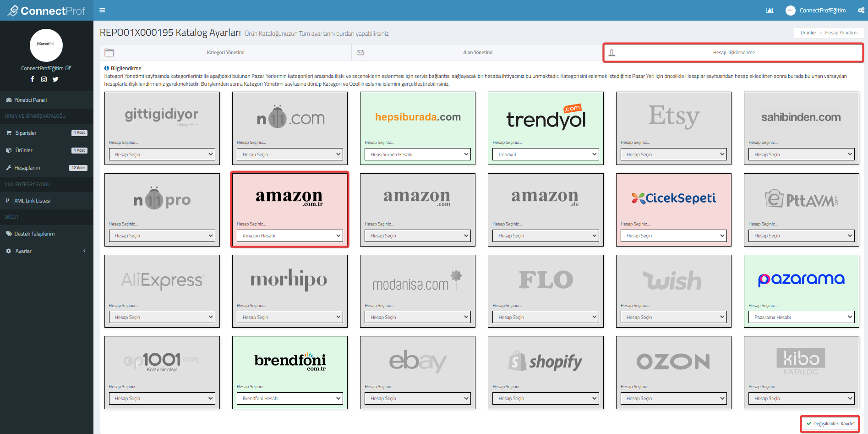Open the morhipo account dropdown
868x434 pixels.
point(290,317)
